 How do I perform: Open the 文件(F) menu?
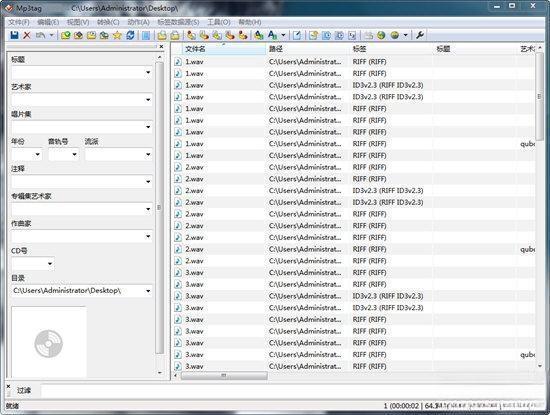pyautogui.click(x=19, y=22)
